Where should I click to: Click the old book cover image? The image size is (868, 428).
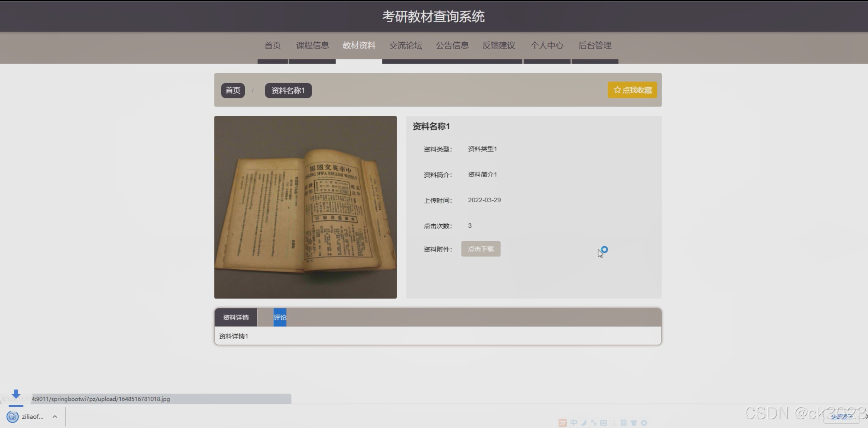click(x=305, y=207)
